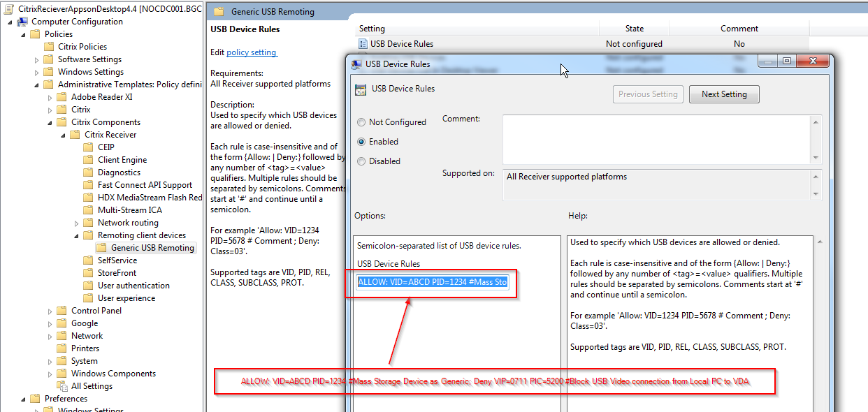Click the Comment box scroll up arrow
This screenshot has height=412, width=868.
coord(816,122)
